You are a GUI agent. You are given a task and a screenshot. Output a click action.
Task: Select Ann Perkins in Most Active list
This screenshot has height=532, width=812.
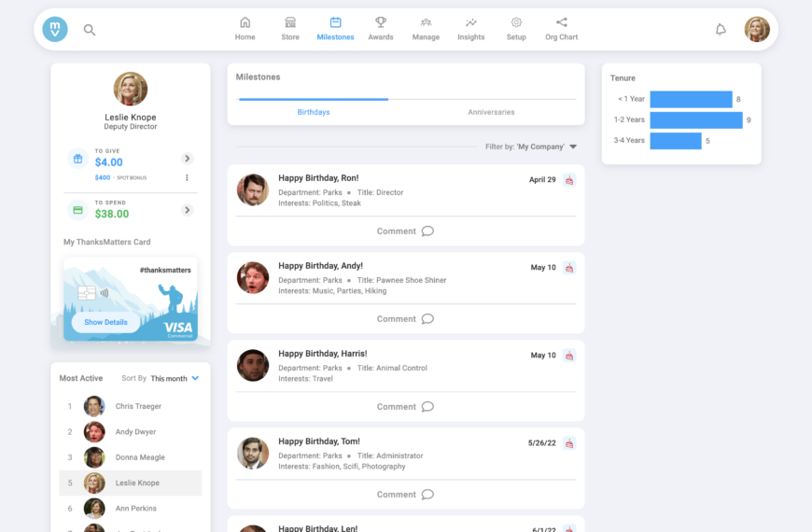(131, 508)
